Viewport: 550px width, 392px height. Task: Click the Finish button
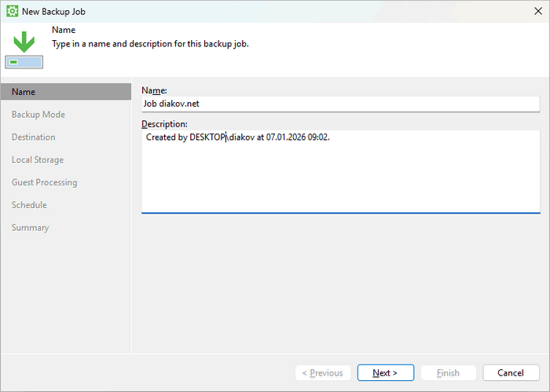[x=448, y=373]
